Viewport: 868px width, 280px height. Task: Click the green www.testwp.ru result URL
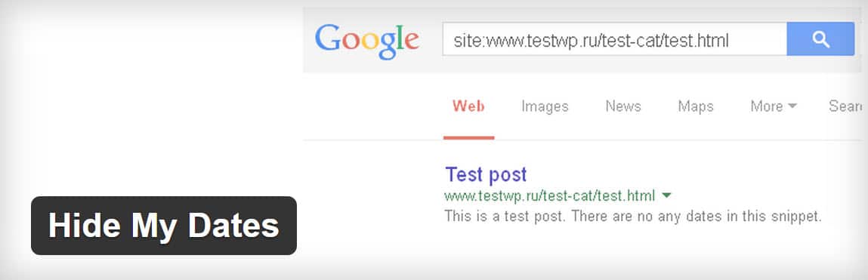(x=550, y=195)
